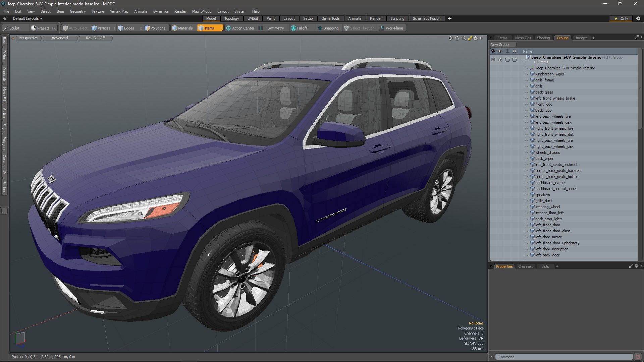This screenshot has width=644, height=362.
Task: Select the steering_wheel item
Action: [547, 207]
